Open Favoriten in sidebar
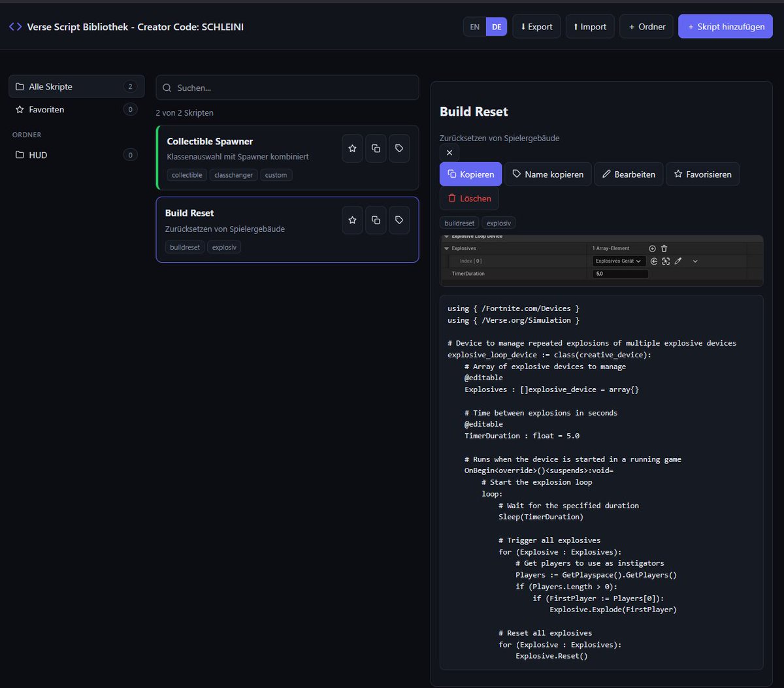The image size is (784, 688). coord(76,109)
